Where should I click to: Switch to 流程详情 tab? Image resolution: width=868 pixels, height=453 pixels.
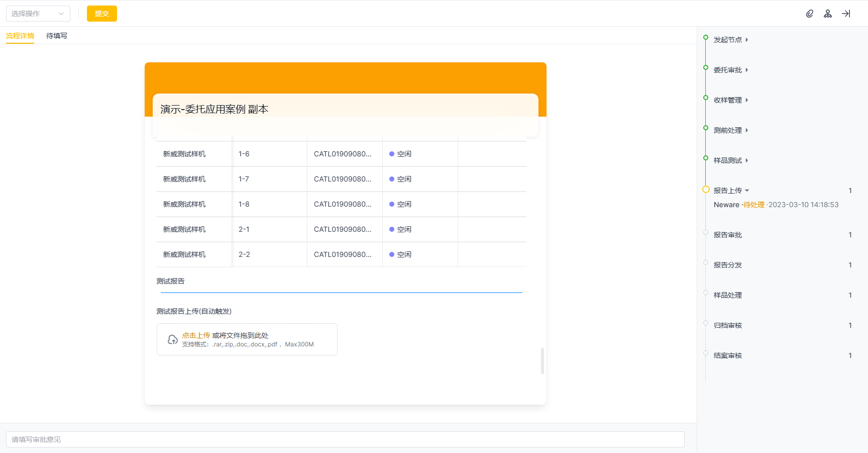20,36
